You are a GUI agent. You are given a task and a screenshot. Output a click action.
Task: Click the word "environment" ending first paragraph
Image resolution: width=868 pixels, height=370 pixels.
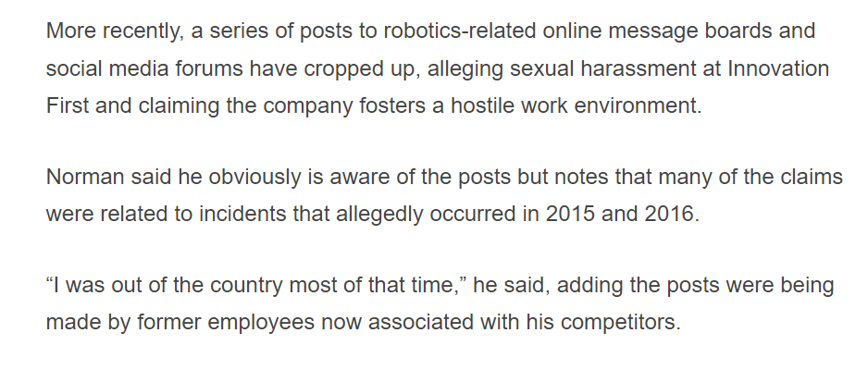[625, 104]
